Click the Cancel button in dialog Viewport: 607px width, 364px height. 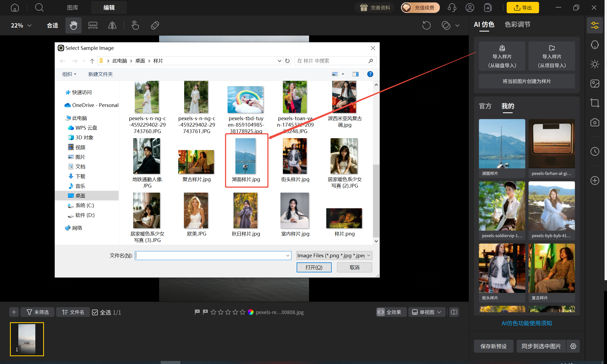(x=354, y=267)
